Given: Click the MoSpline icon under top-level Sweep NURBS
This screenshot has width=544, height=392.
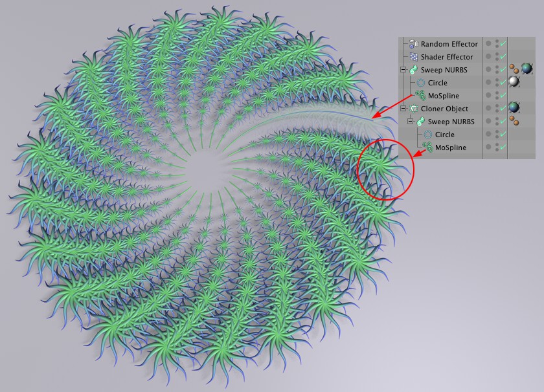Looking at the screenshot, I should point(420,95).
